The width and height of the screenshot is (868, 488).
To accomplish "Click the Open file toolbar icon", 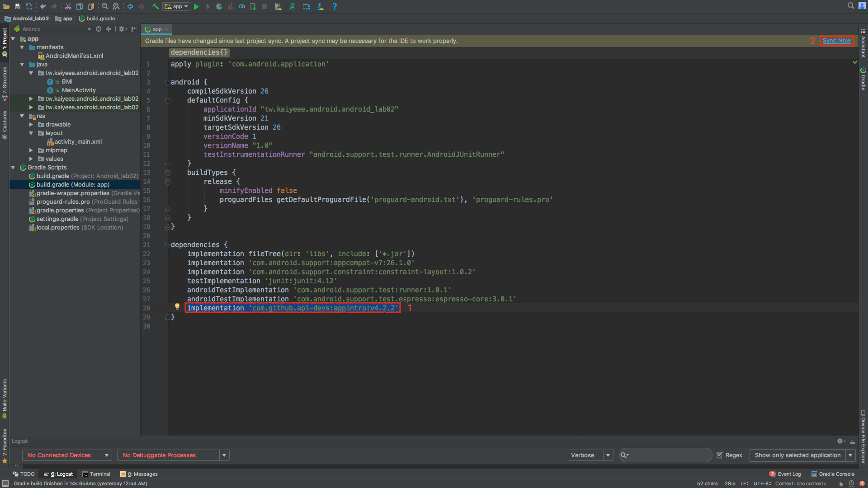I will [6, 6].
